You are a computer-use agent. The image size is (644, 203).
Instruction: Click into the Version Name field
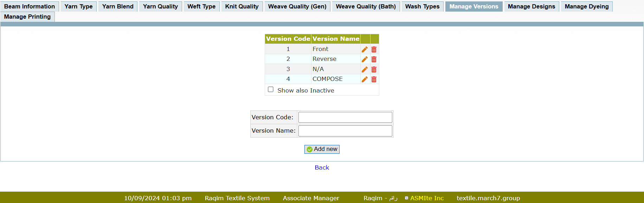(x=345, y=131)
